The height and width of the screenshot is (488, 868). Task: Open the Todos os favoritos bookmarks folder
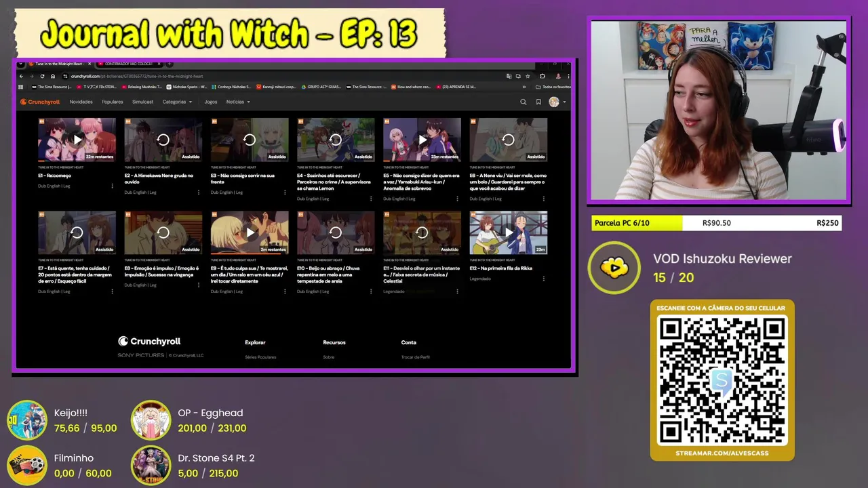coord(553,87)
